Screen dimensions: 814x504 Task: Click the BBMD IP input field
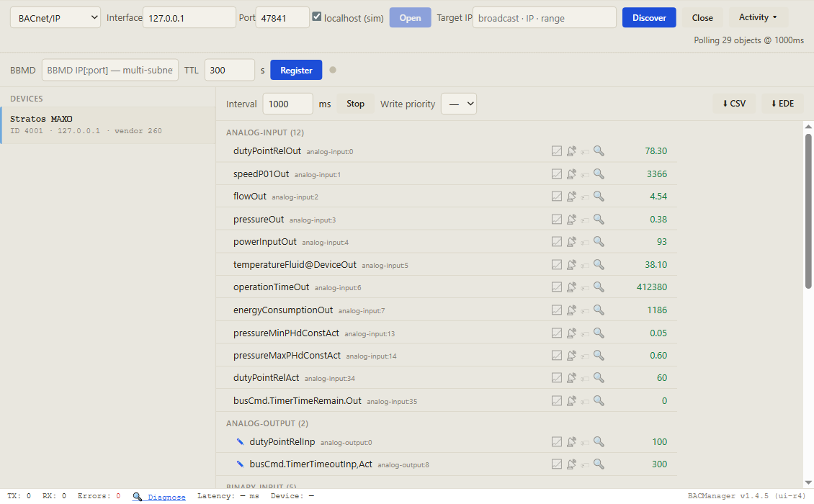(110, 70)
